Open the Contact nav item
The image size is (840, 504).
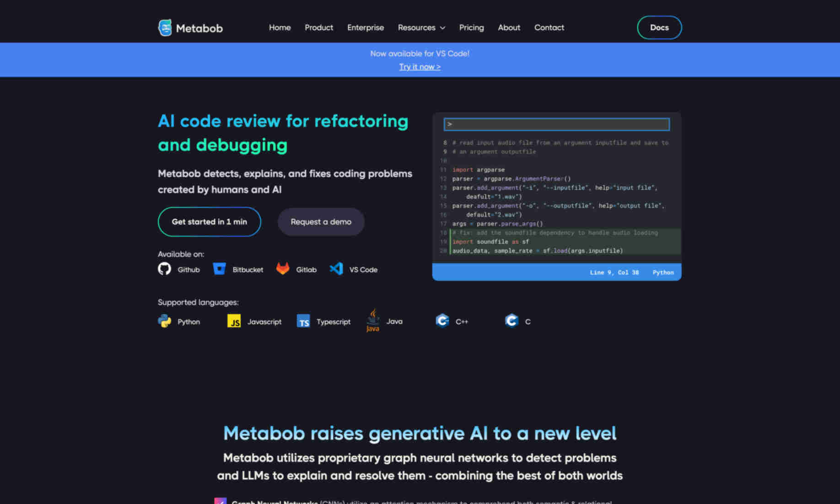point(549,27)
